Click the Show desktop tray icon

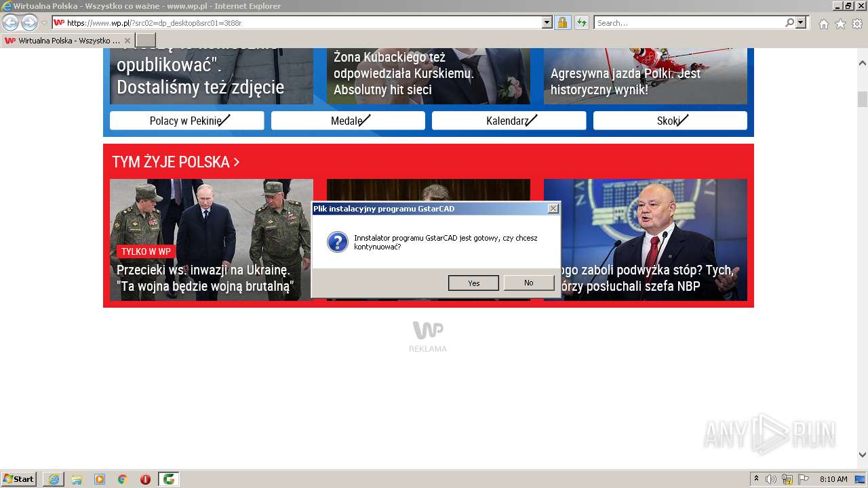tap(861, 479)
